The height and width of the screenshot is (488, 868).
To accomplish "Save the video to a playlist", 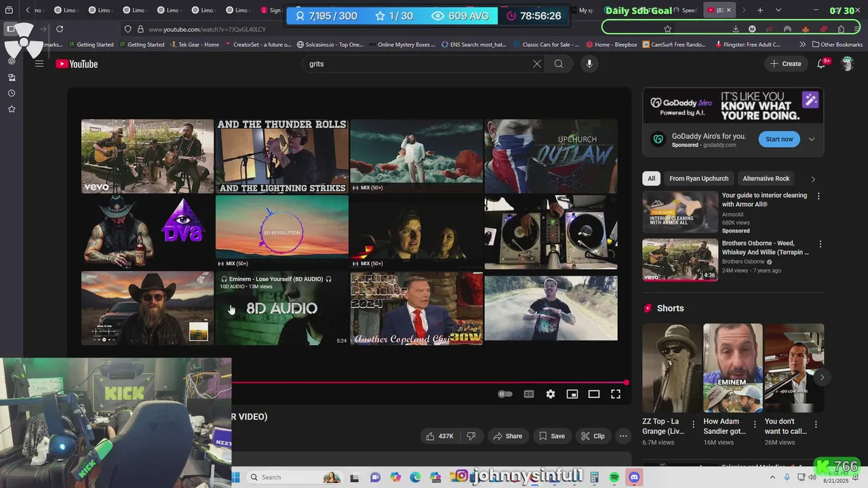I will coord(551,436).
